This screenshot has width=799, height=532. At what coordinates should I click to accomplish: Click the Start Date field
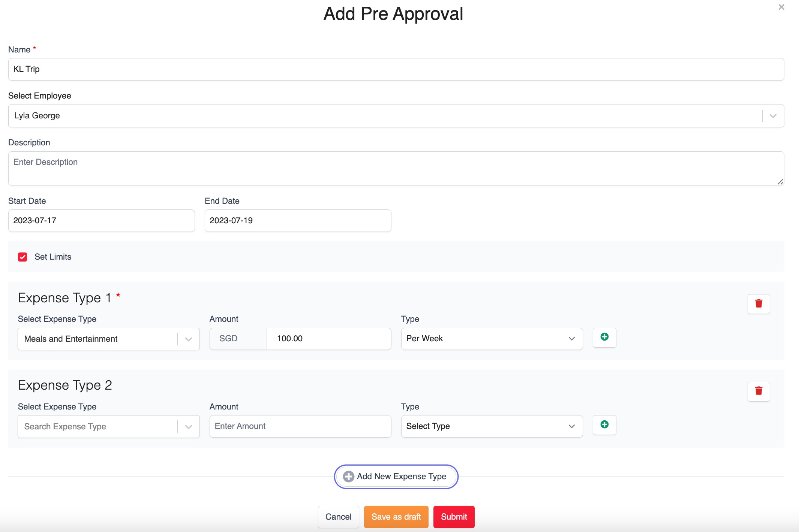(101, 221)
